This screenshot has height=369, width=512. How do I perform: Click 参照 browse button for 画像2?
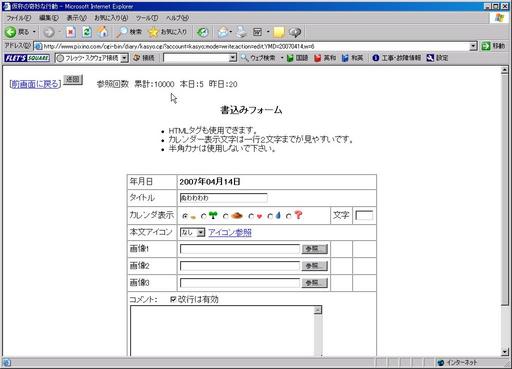pyautogui.click(x=315, y=266)
